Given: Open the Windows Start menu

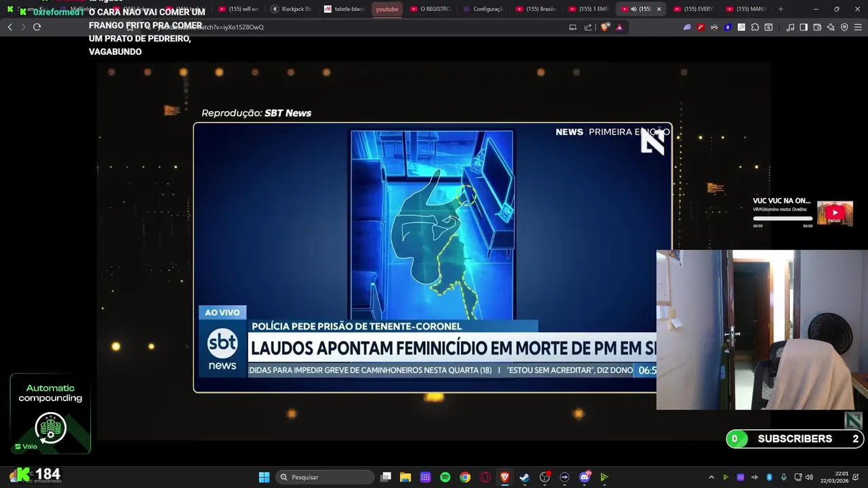Looking at the screenshot, I should 264,477.
